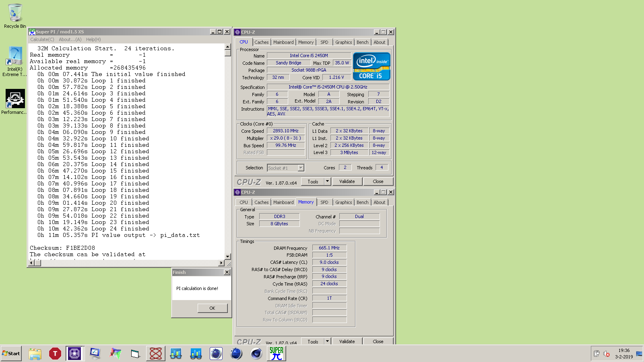Open Windows Explorer folder icon in taskbar
Image resolution: width=644 pixels, height=362 pixels.
(35, 354)
